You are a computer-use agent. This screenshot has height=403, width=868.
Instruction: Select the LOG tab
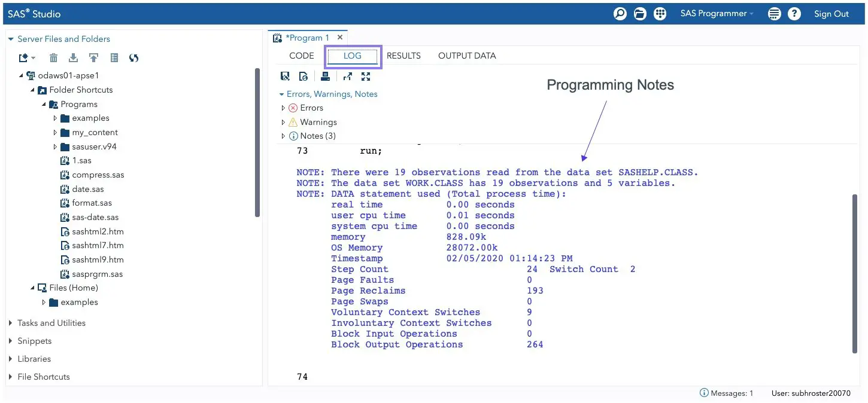353,56
